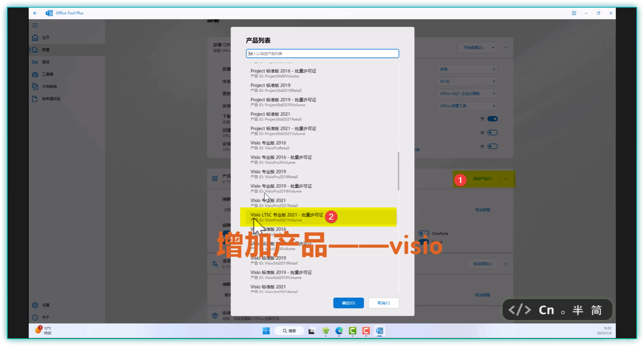This screenshot has height=346, width=644.
Task: Open the 文档转换 convert icon in sidebar
Action: click(x=35, y=86)
